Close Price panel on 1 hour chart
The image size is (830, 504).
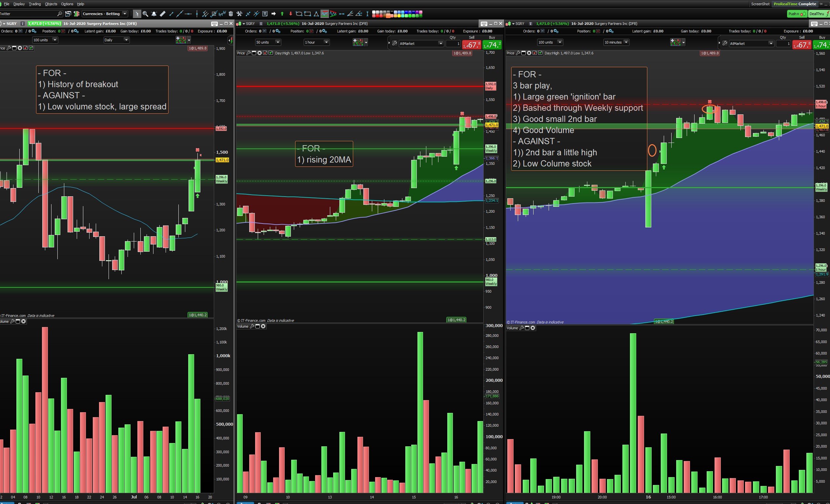coord(259,53)
